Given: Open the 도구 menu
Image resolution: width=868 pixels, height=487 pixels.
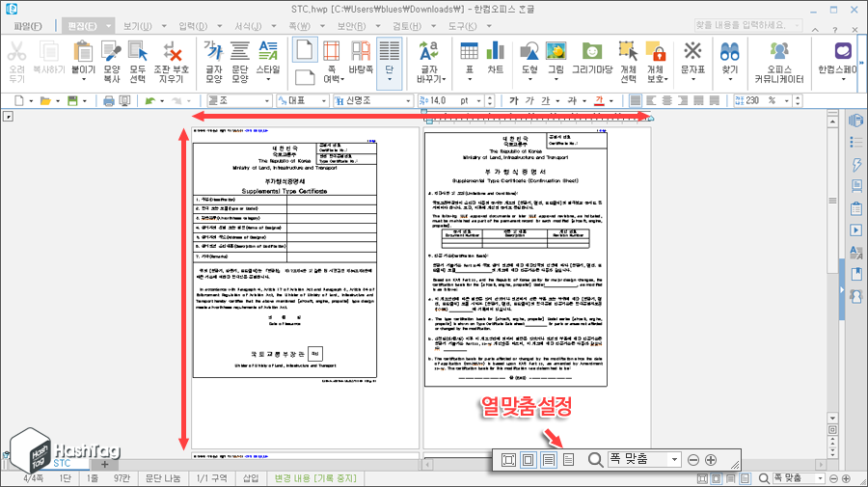Looking at the screenshot, I should [x=462, y=26].
